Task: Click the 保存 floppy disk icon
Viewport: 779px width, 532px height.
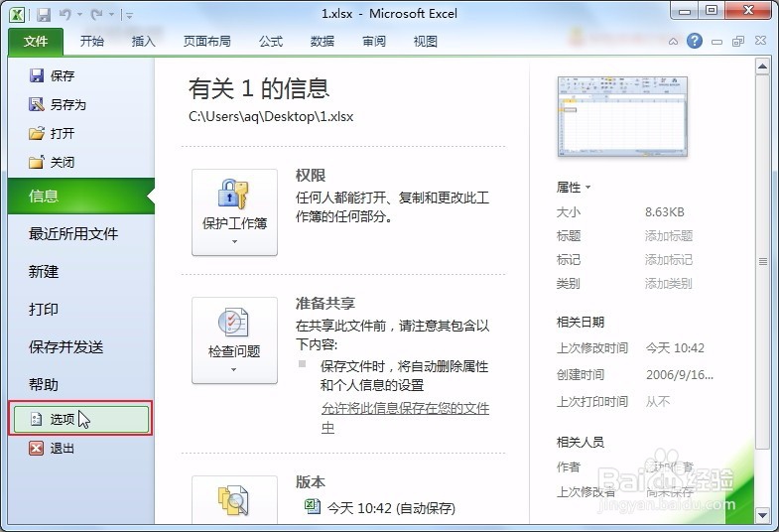Action: point(37,75)
